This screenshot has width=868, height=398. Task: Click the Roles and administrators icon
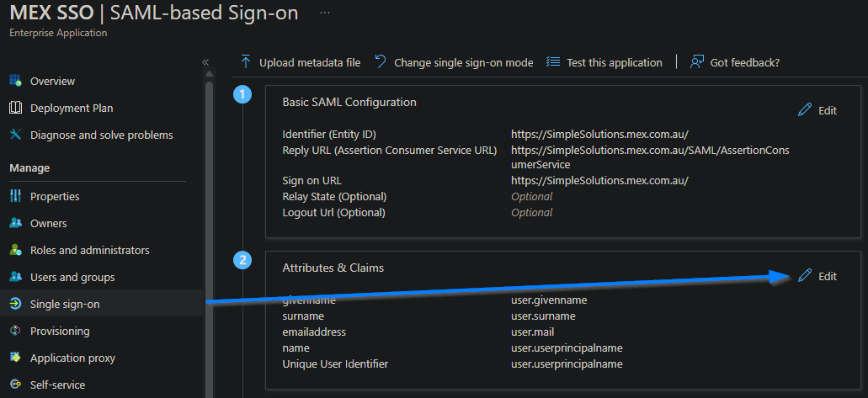(x=15, y=250)
